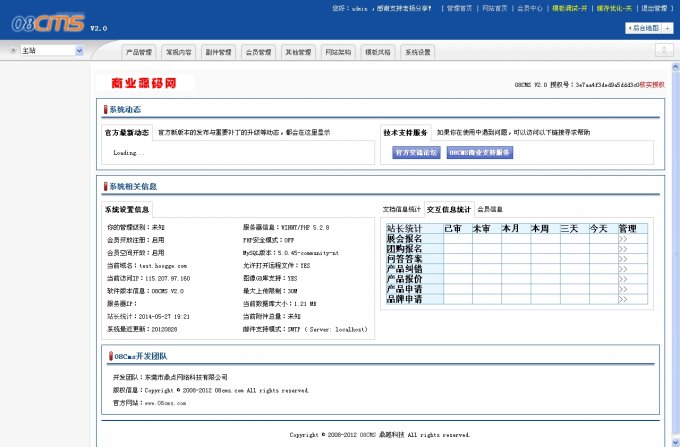Click the 问答答案 row label
Viewport: 680px width, 447px height.
click(x=404, y=259)
